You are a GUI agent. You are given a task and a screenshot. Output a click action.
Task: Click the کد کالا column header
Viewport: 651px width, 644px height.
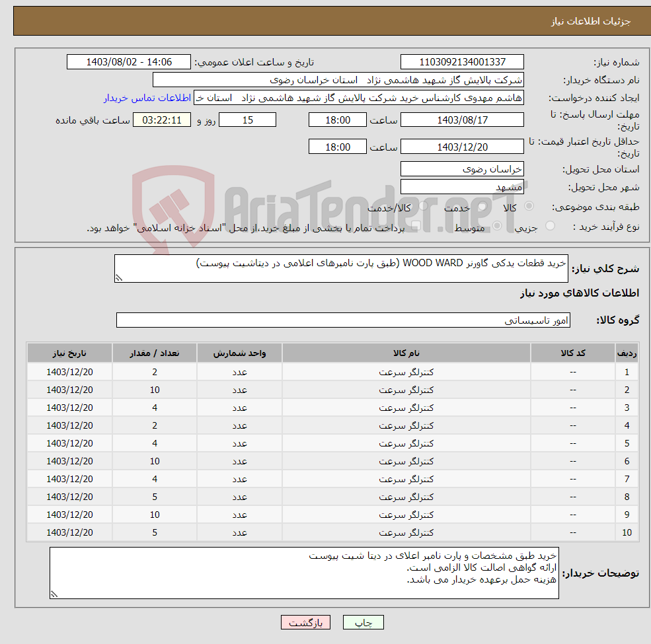click(x=573, y=353)
